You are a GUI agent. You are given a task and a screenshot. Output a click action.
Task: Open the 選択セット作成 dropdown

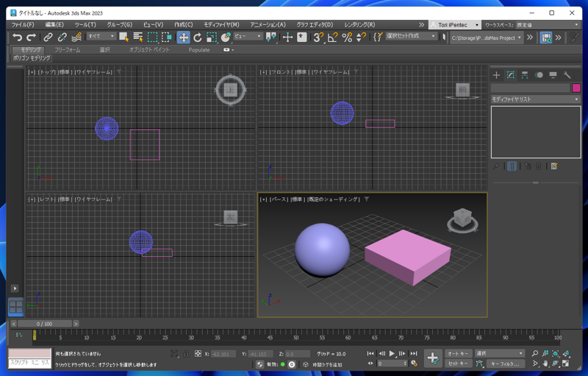411,36
